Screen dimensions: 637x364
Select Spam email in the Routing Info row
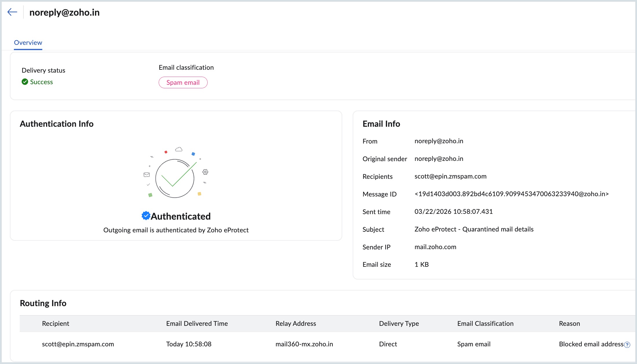click(x=474, y=344)
